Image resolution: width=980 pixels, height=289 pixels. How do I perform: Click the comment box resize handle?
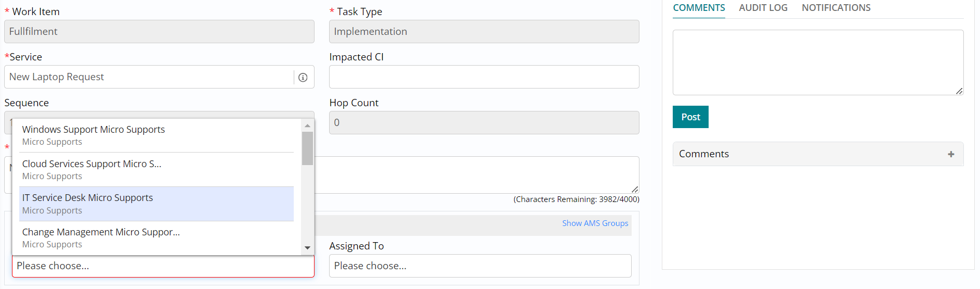click(x=959, y=91)
